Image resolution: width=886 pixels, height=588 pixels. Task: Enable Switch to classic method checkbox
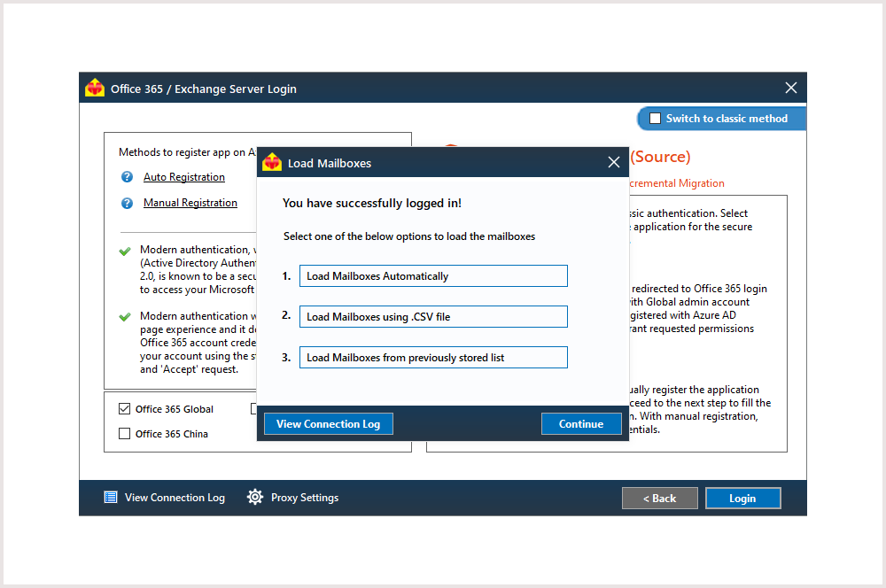[655, 119]
